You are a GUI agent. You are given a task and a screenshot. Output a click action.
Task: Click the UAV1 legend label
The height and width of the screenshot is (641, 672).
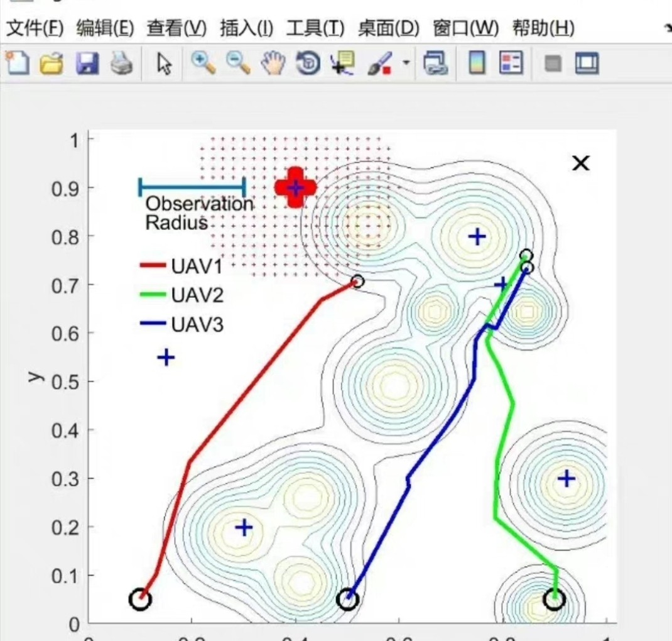pos(197,266)
